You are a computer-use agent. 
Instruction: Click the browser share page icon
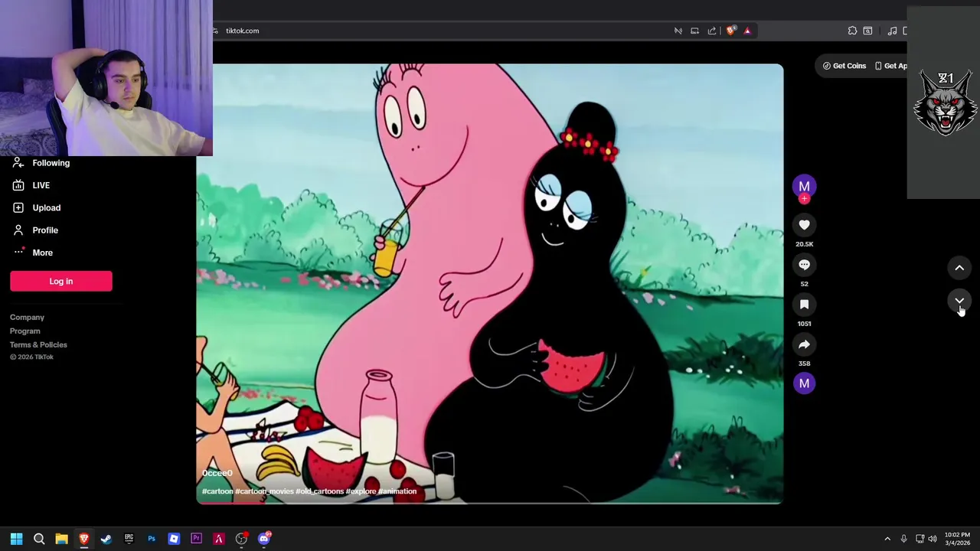[x=712, y=31]
